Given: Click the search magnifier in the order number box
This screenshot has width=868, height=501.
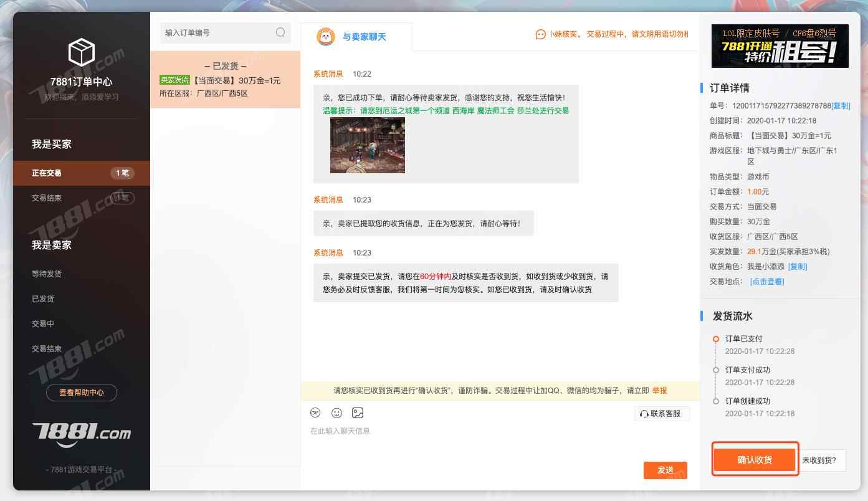Looking at the screenshot, I should point(280,32).
